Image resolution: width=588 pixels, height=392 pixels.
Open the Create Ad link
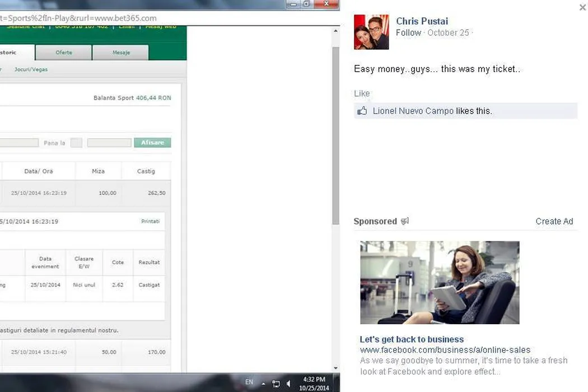click(554, 221)
